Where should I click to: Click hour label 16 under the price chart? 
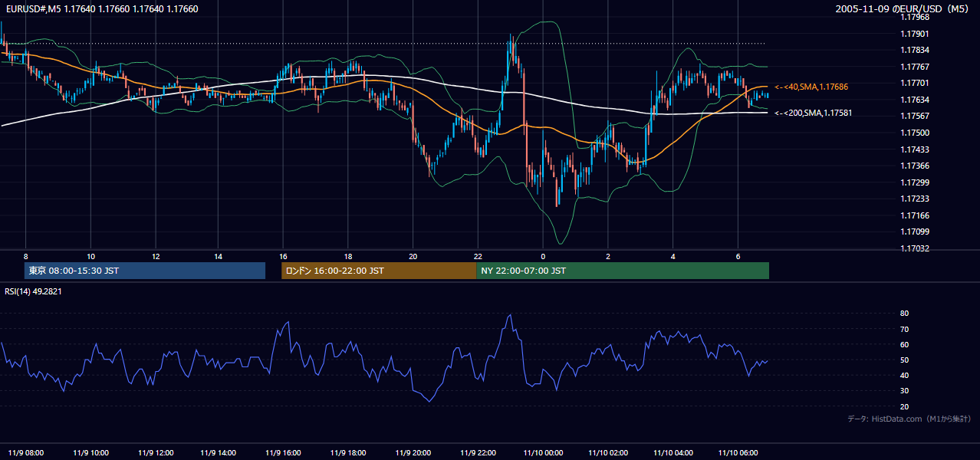tap(284, 256)
